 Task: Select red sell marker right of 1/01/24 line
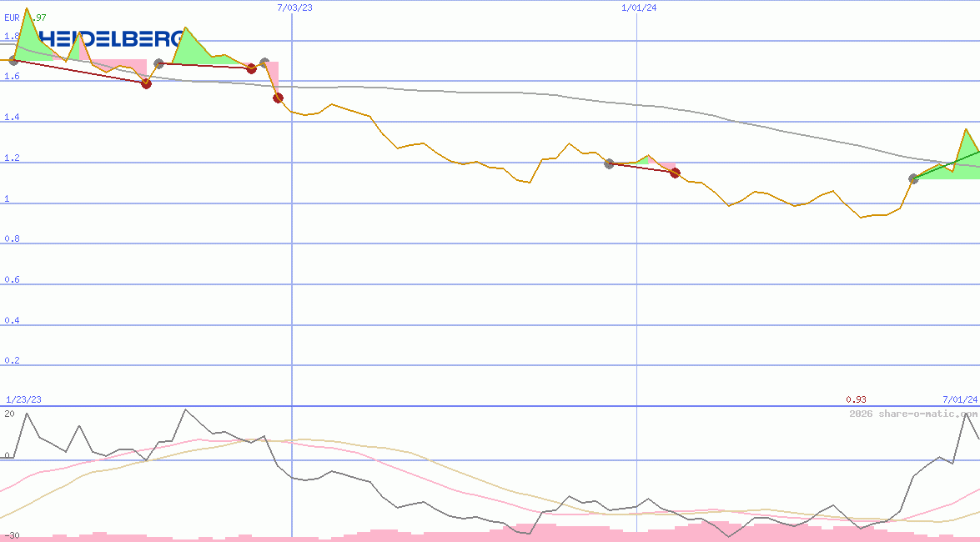click(676, 173)
